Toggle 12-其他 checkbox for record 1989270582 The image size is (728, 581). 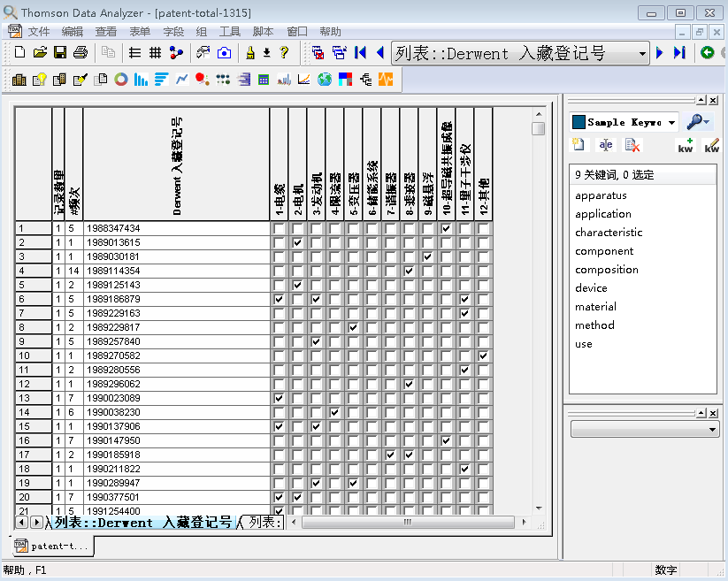tap(483, 355)
